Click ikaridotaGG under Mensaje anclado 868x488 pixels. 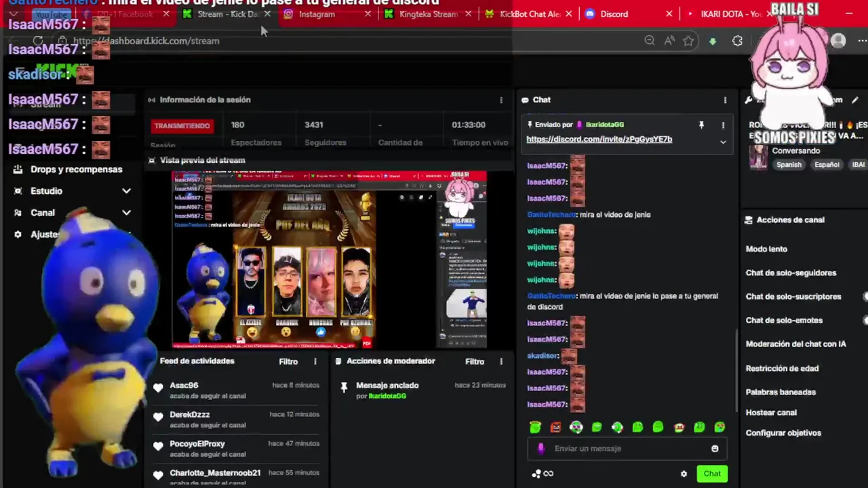(x=387, y=396)
